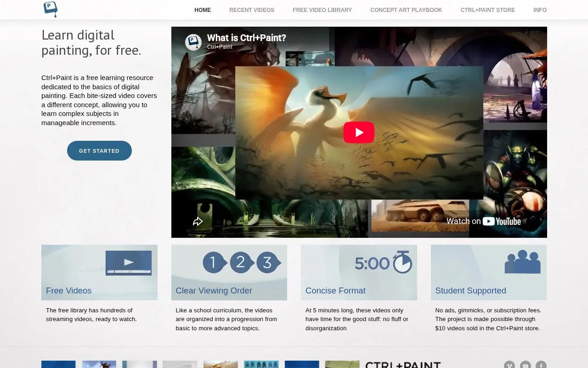Click the video player icon on Free Videos card
Screen dimensions: 588x368
coord(129,263)
